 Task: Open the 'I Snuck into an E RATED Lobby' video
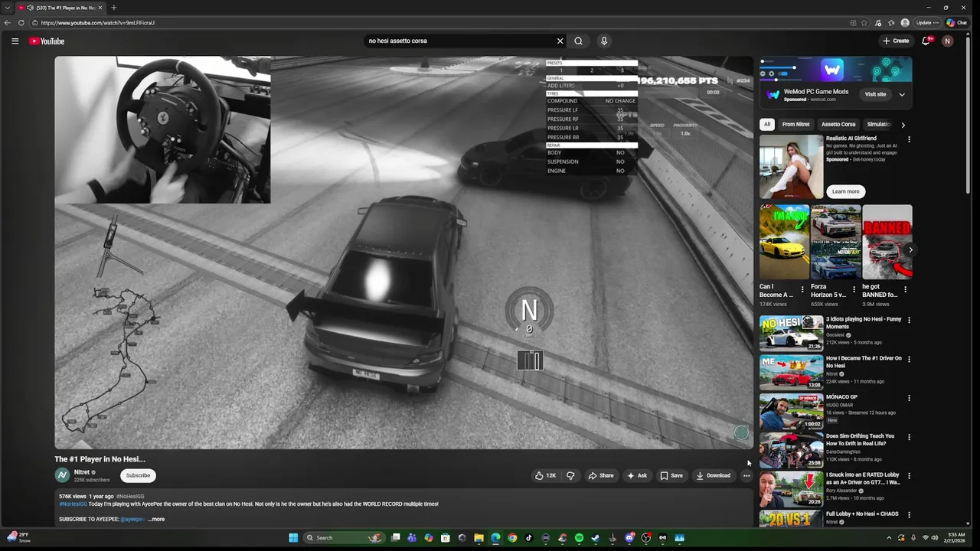[791, 489]
